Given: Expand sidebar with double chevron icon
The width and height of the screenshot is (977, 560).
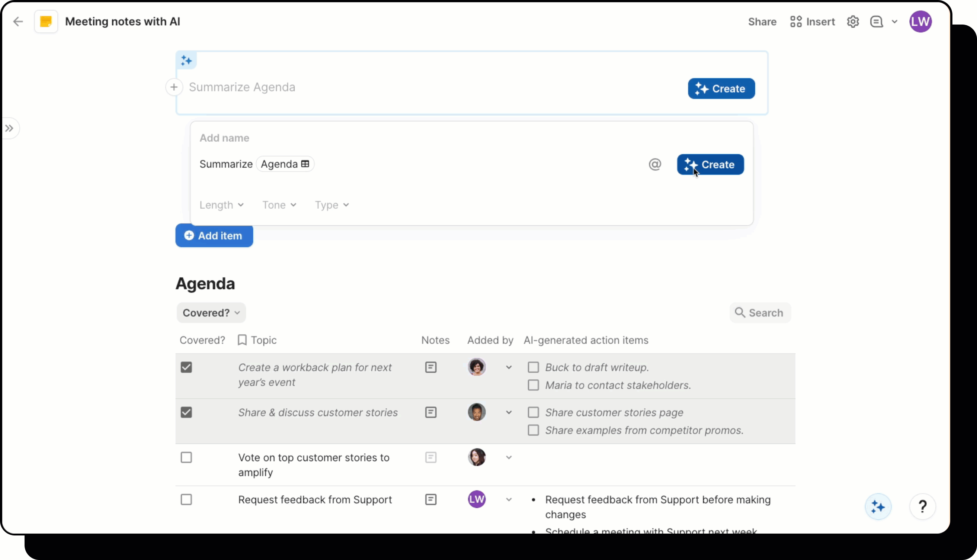Looking at the screenshot, I should pyautogui.click(x=9, y=128).
